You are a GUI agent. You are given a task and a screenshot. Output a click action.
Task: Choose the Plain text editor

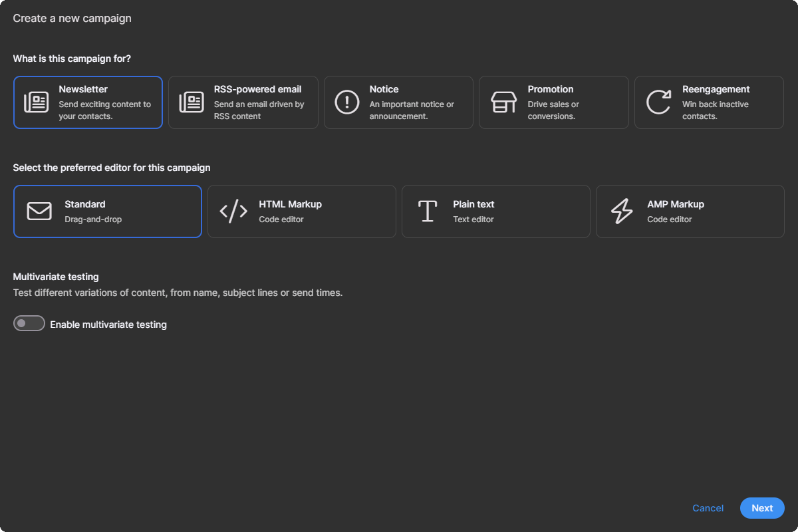[496, 211]
